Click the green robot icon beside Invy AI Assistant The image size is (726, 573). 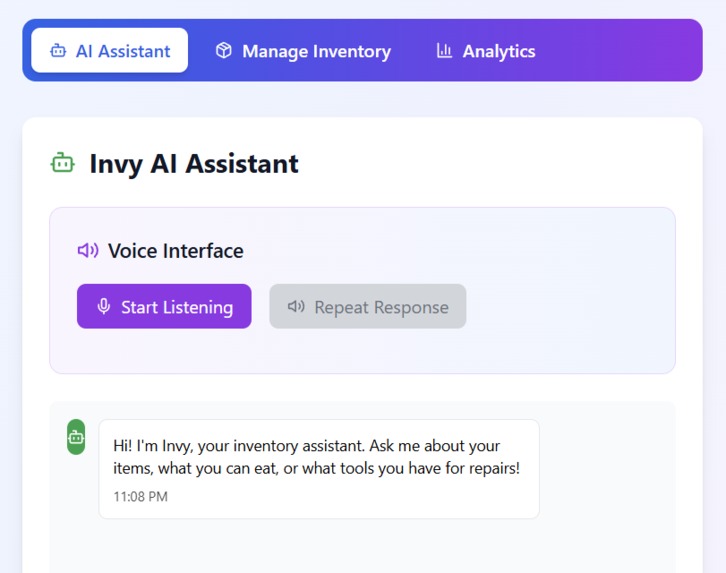point(63,163)
